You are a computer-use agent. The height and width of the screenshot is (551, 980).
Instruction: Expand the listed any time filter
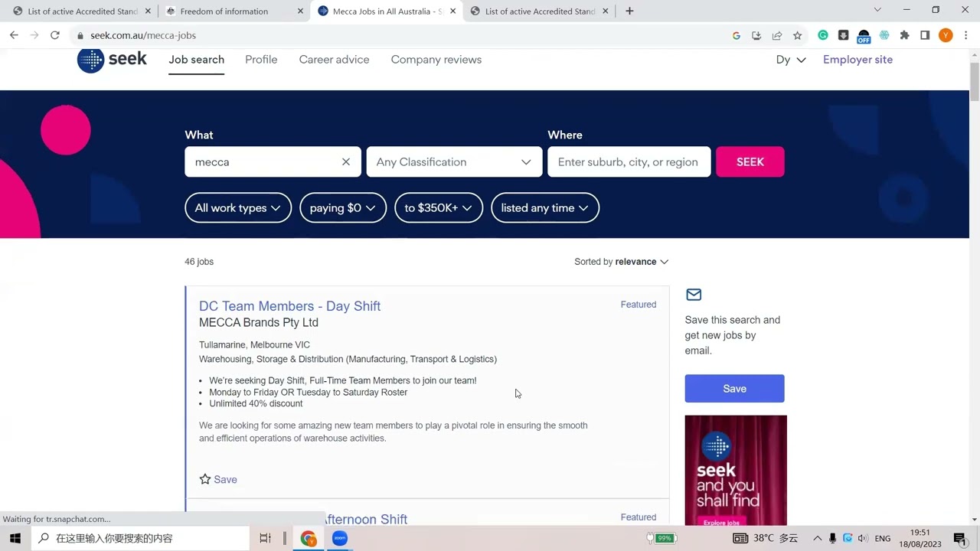pyautogui.click(x=545, y=208)
